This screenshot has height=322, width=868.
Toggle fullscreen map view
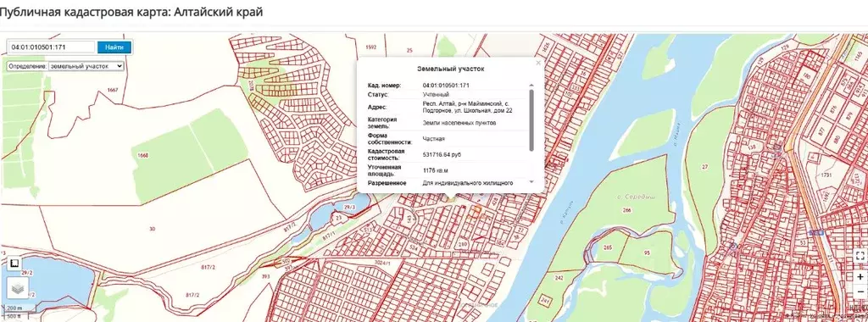[x=860, y=256]
